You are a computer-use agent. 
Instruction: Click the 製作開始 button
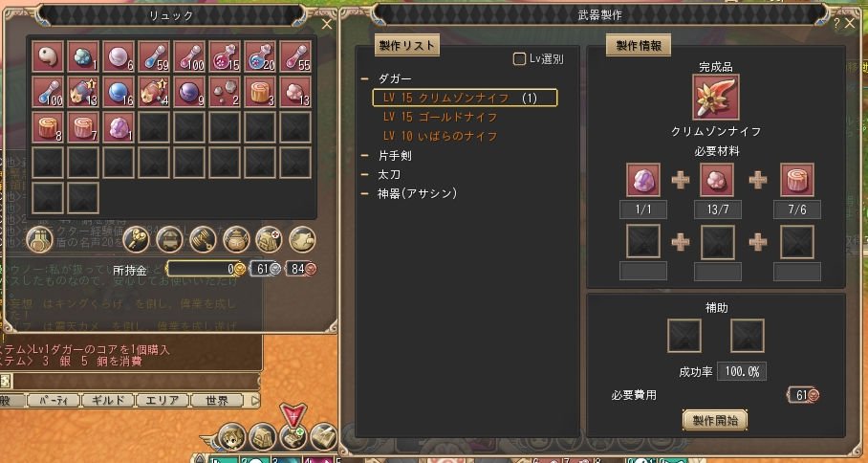(715, 420)
